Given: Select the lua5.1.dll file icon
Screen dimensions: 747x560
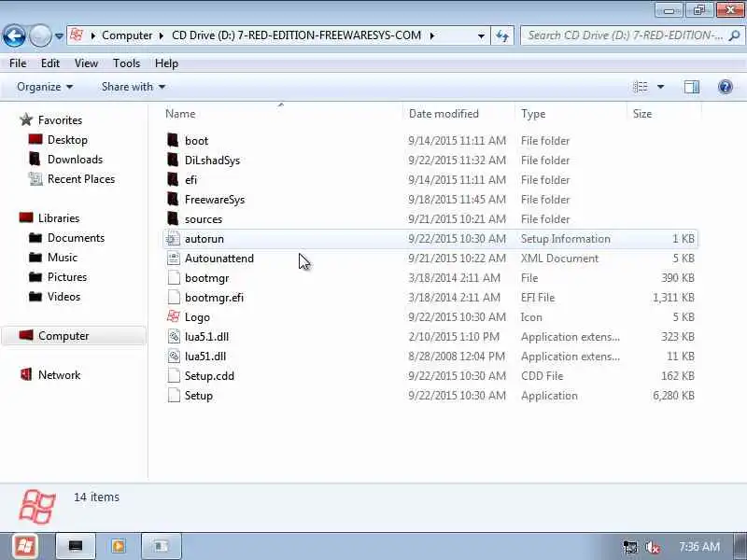Looking at the screenshot, I should [x=174, y=337].
